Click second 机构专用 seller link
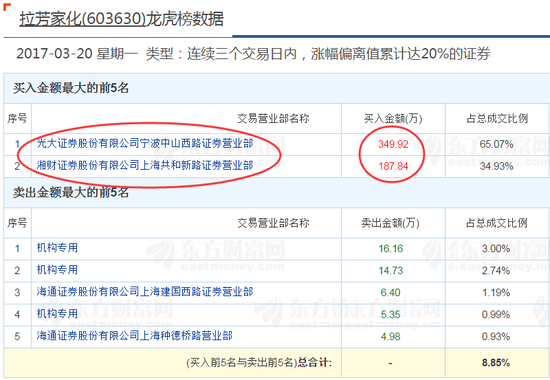Viewport: 550px width, 380px height. (x=57, y=270)
